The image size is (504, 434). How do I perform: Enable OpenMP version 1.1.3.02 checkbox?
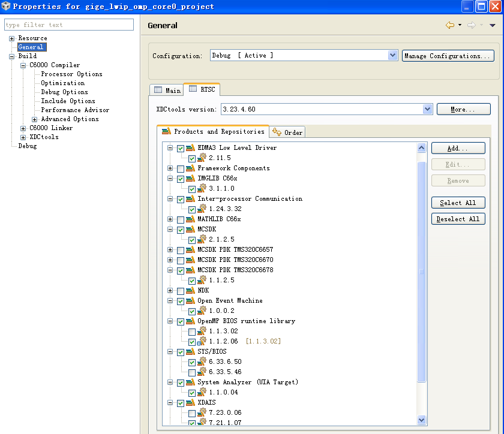[192, 332]
